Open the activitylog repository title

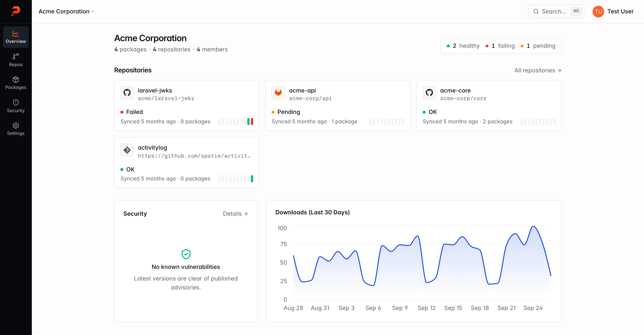pyautogui.click(x=152, y=148)
